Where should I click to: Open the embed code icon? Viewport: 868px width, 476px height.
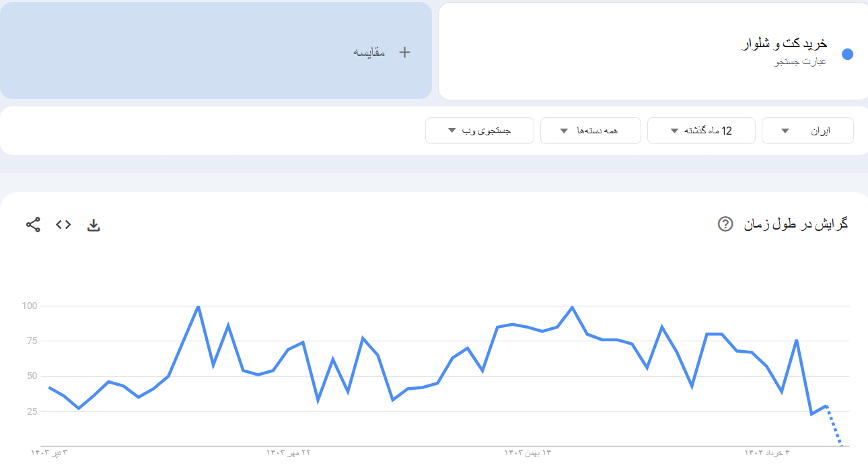click(x=63, y=225)
